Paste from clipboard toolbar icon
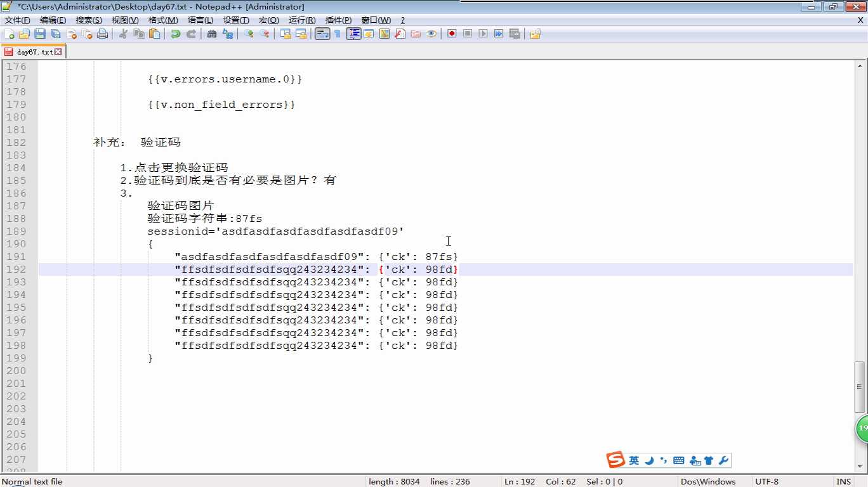868x487 pixels. click(155, 34)
